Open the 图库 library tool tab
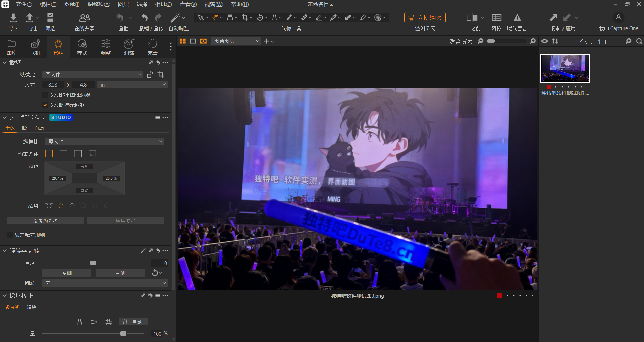Viewport: 644px width, 342px height. [x=12, y=47]
